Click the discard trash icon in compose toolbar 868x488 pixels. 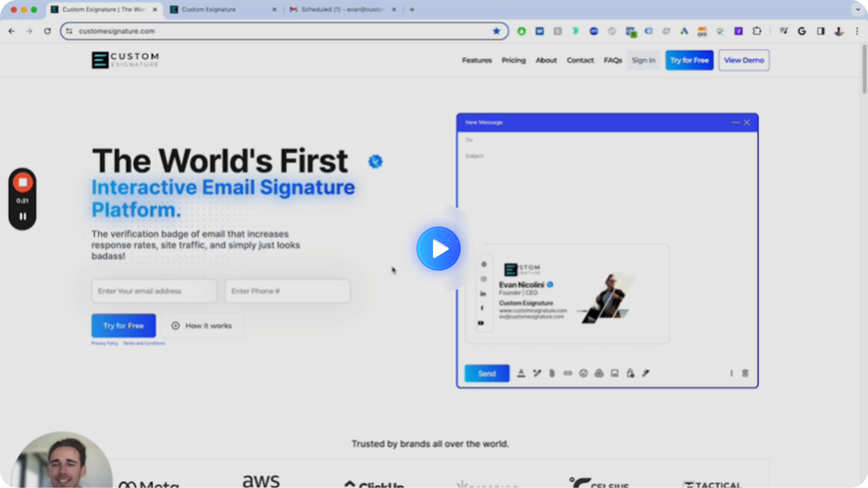(745, 373)
